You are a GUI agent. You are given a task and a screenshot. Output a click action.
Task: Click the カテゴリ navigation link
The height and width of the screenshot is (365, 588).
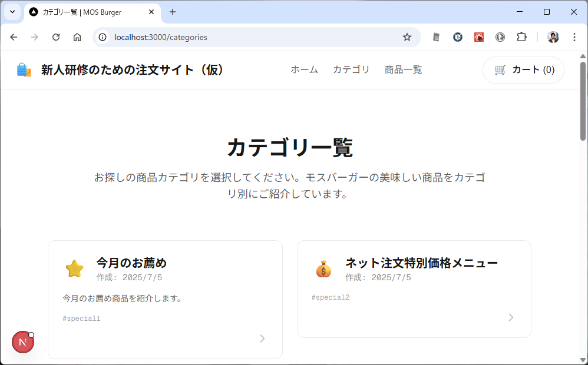(351, 70)
